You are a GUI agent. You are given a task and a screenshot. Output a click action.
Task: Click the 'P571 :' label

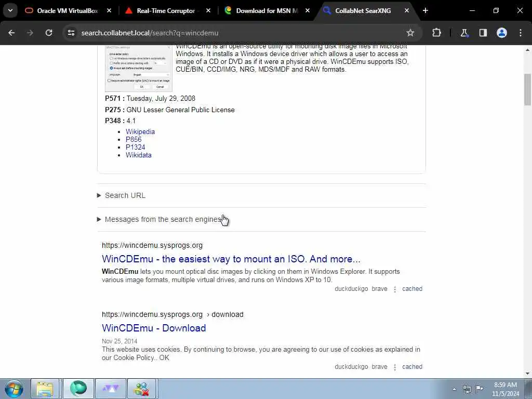pyautogui.click(x=115, y=98)
